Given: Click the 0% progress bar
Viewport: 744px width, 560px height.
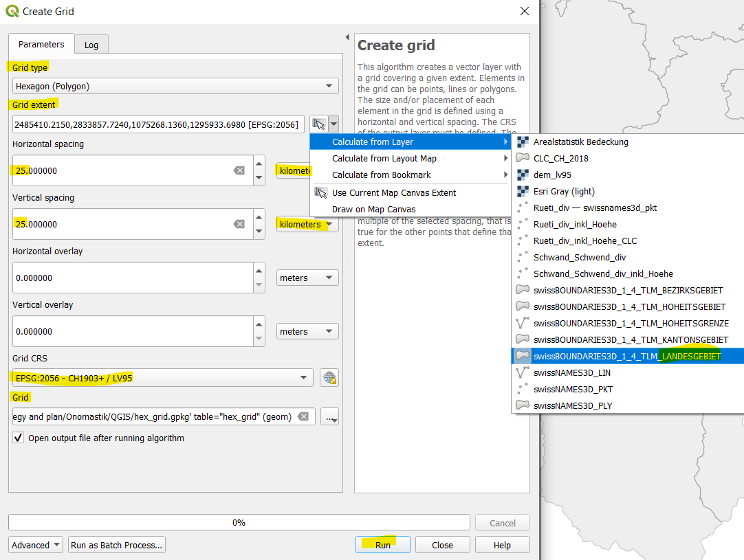Looking at the screenshot, I should tap(239, 522).
